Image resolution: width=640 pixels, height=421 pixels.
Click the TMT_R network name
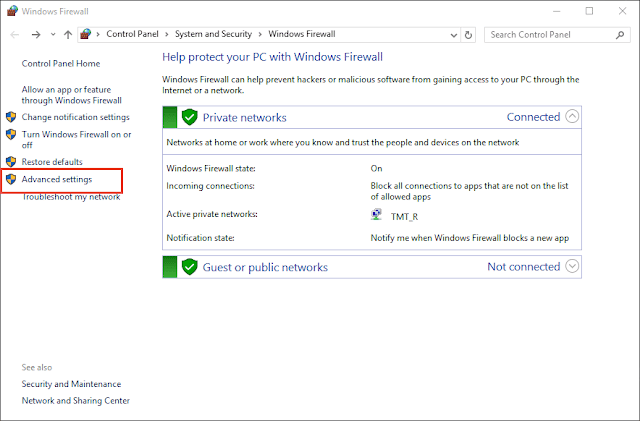coord(404,217)
